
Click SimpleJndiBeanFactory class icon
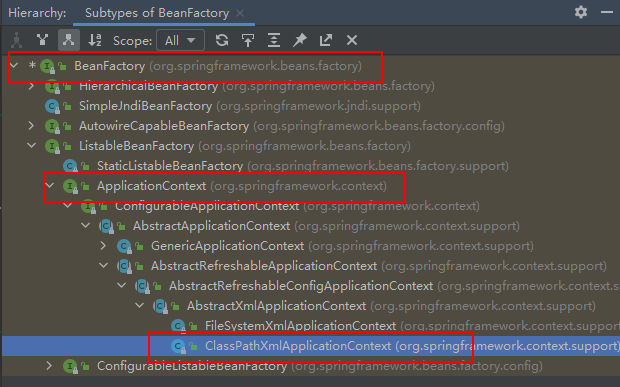pos(52,106)
